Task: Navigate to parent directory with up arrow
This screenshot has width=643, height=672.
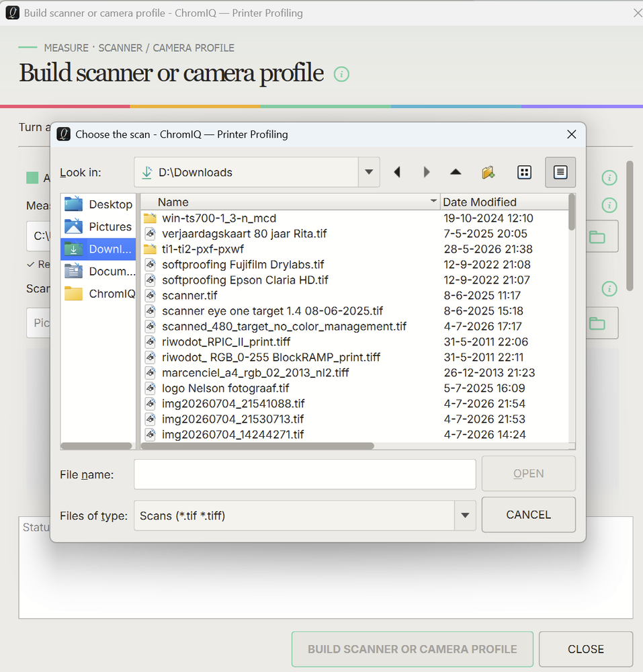Action: pos(456,172)
